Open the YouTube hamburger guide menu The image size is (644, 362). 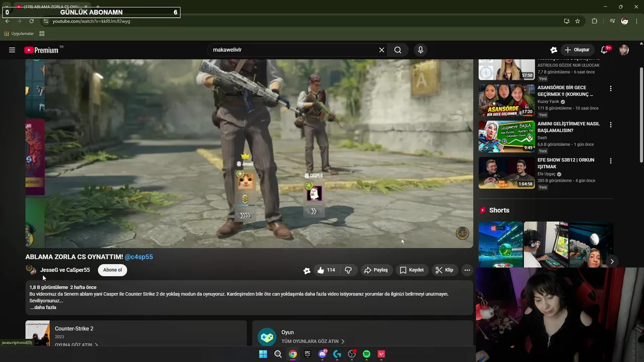(12, 50)
